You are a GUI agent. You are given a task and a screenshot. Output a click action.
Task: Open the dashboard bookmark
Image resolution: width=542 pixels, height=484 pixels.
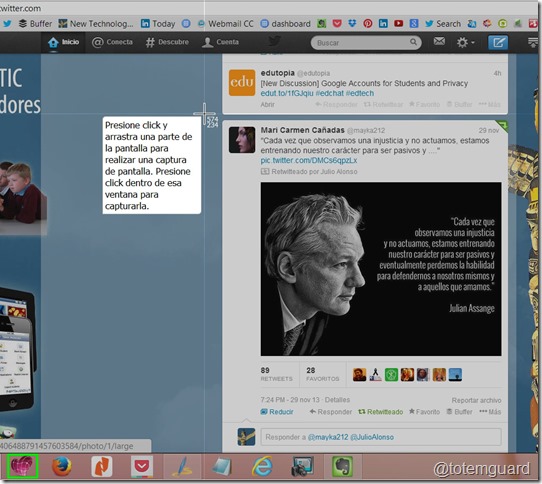click(x=285, y=24)
